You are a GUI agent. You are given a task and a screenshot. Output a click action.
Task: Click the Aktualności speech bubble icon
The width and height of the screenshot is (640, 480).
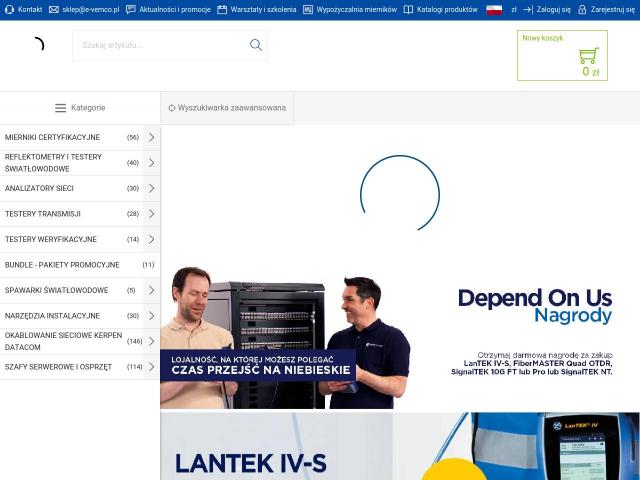click(131, 9)
